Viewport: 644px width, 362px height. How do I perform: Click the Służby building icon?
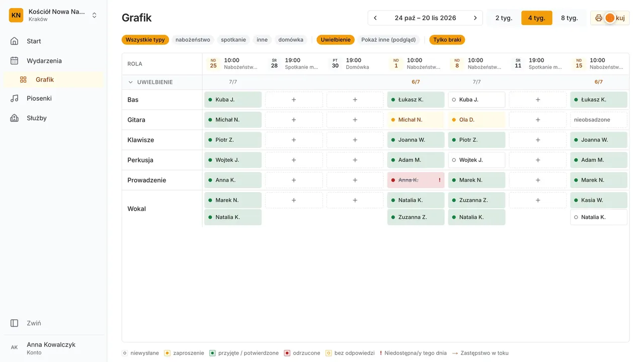[15, 118]
